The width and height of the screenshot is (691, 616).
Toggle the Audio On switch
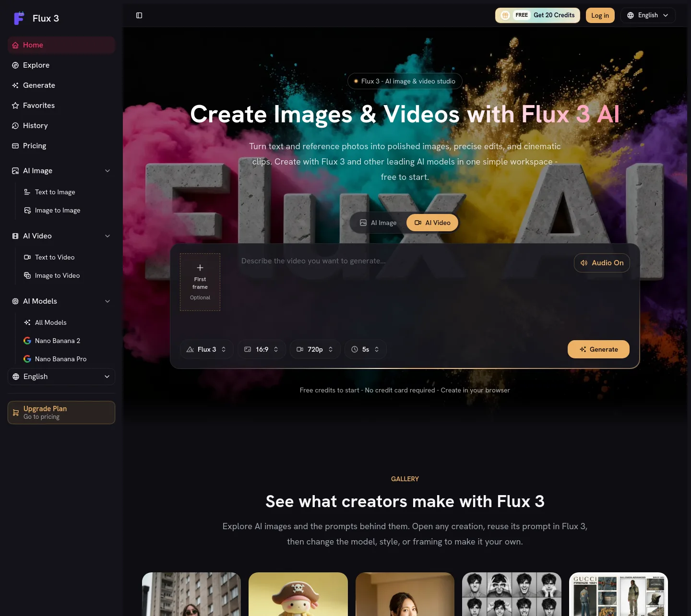pos(602,263)
